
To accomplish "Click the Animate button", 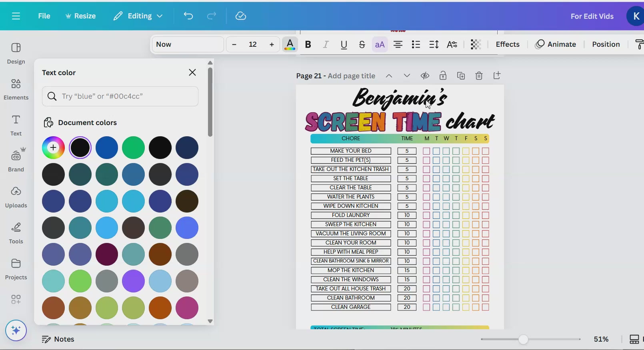I will pyautogui.click(x=556, y=44).
